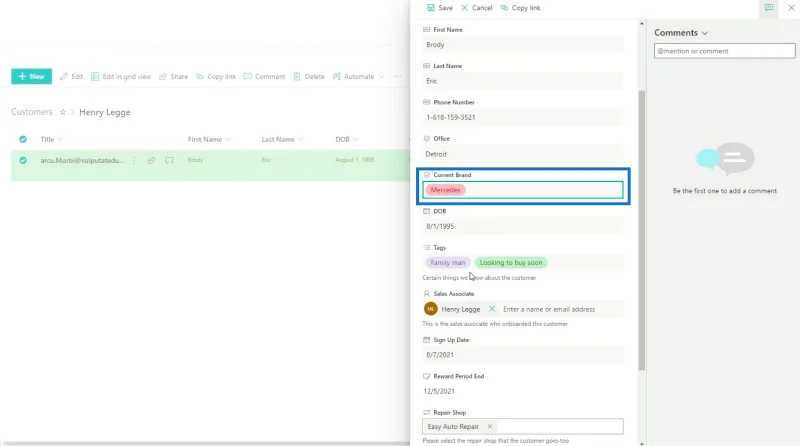Click the DOB date field 8/1/1995

[x=523, y=226]
